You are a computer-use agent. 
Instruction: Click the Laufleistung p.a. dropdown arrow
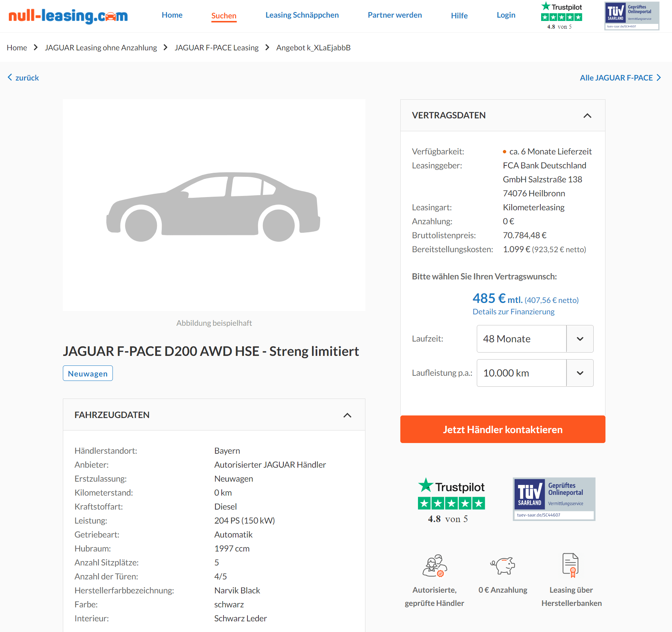(x=580, y=373)
